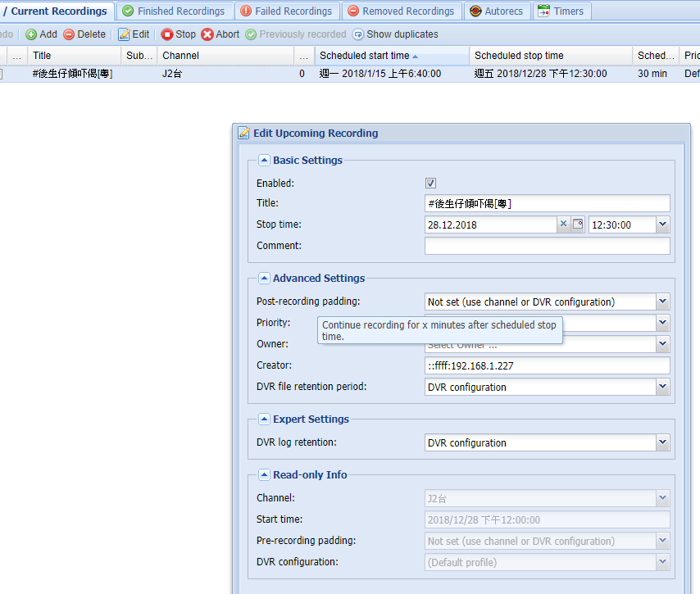Image resolution: width=700 pixels, height=594 pixels.
Task: Open the Timers tab
Action: pos(561,11)
